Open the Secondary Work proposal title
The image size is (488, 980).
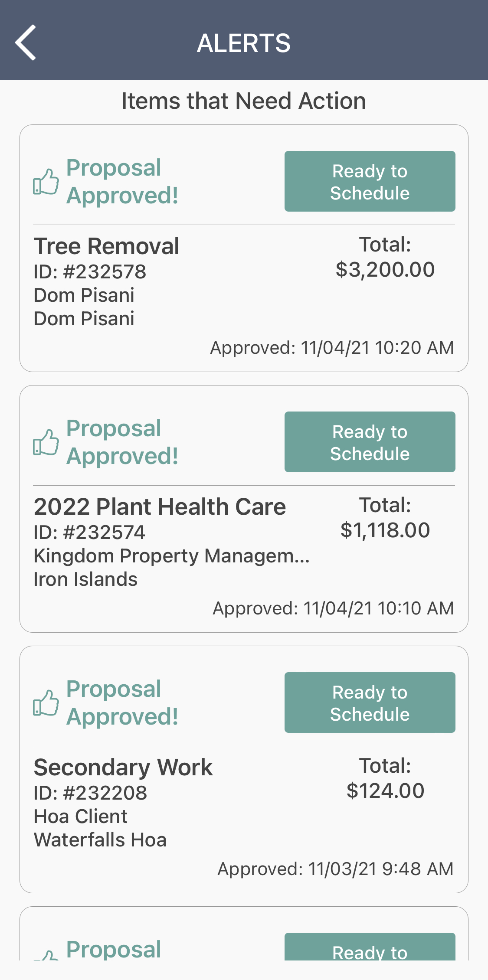[123, 768]
